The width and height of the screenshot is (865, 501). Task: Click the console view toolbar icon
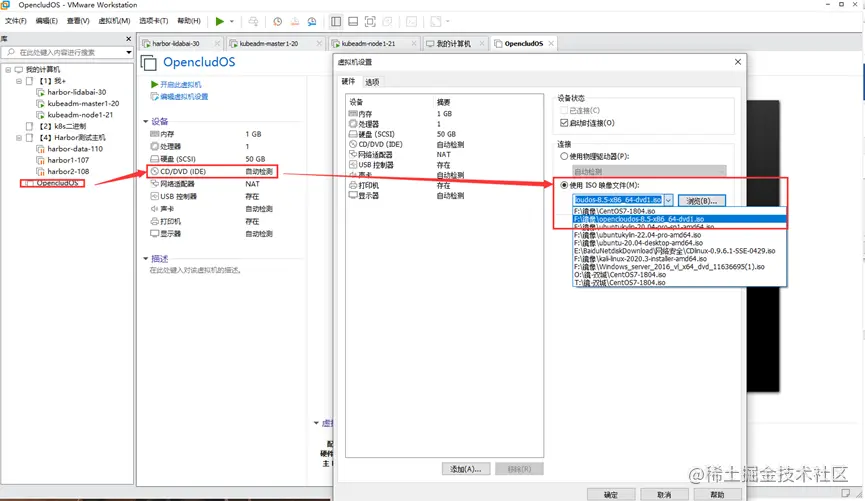(x=412, y=22)
